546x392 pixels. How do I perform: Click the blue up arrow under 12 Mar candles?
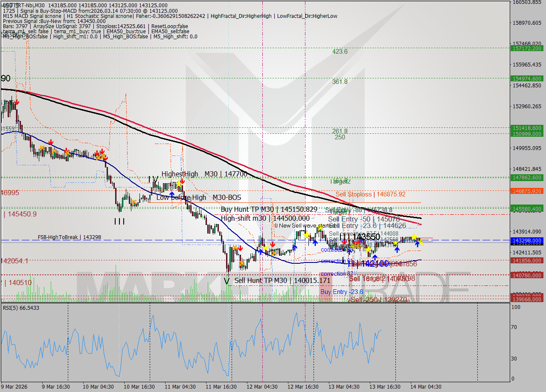[x=261, y=253]
